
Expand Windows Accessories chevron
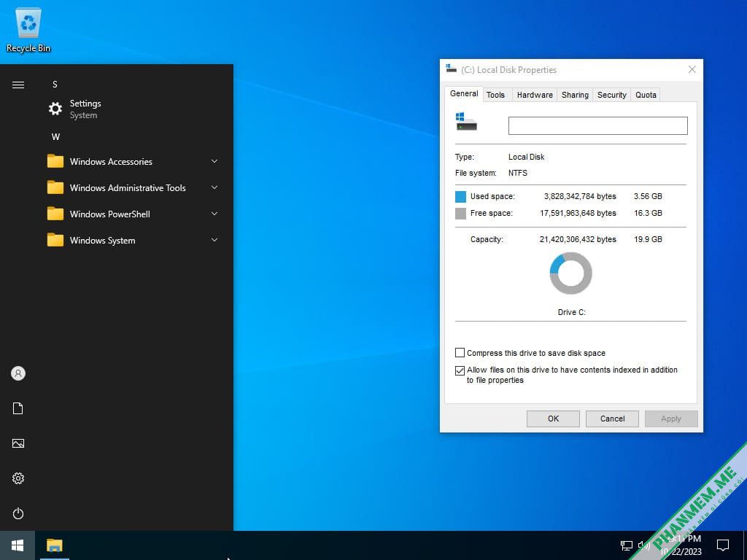click(x=214, y=161)
